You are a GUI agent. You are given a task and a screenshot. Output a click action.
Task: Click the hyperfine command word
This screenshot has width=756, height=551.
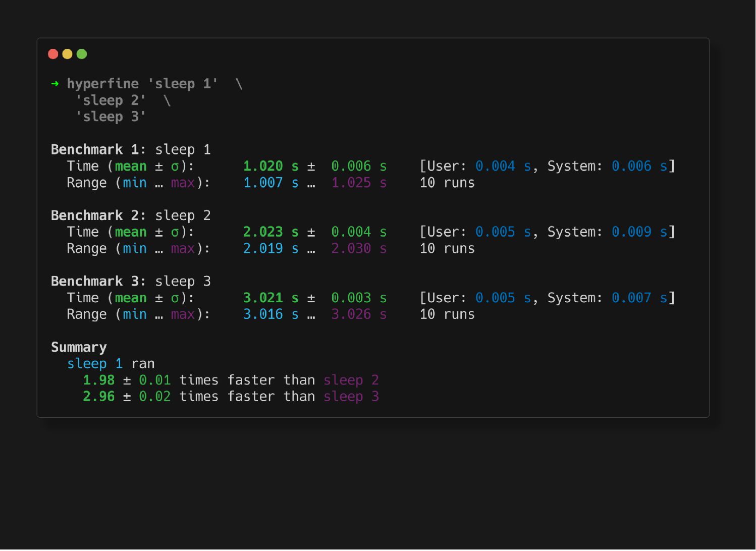click(103, 83)
